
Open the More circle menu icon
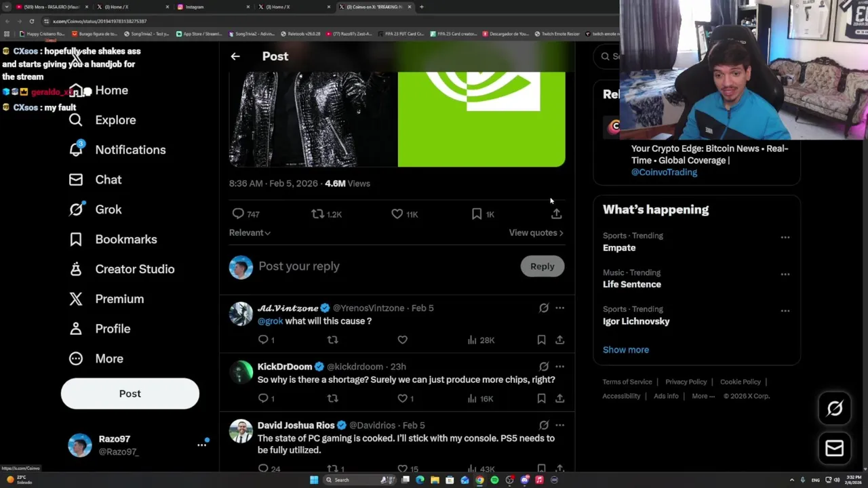point(76,359)
